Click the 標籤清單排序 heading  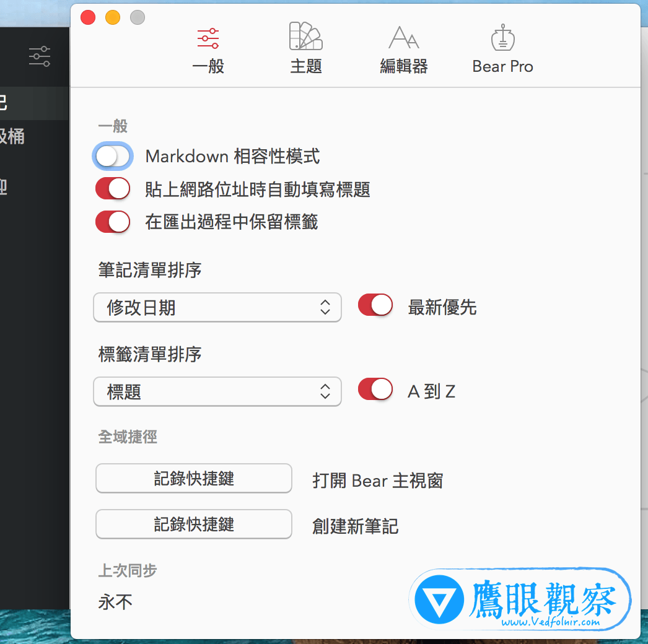pos(149,354)
